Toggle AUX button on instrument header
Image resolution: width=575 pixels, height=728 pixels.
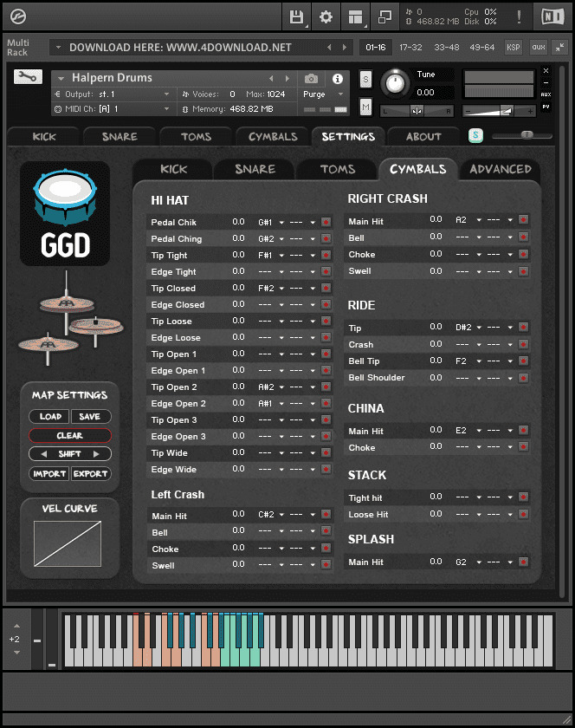pyautogui.click(x=546, y=94)
